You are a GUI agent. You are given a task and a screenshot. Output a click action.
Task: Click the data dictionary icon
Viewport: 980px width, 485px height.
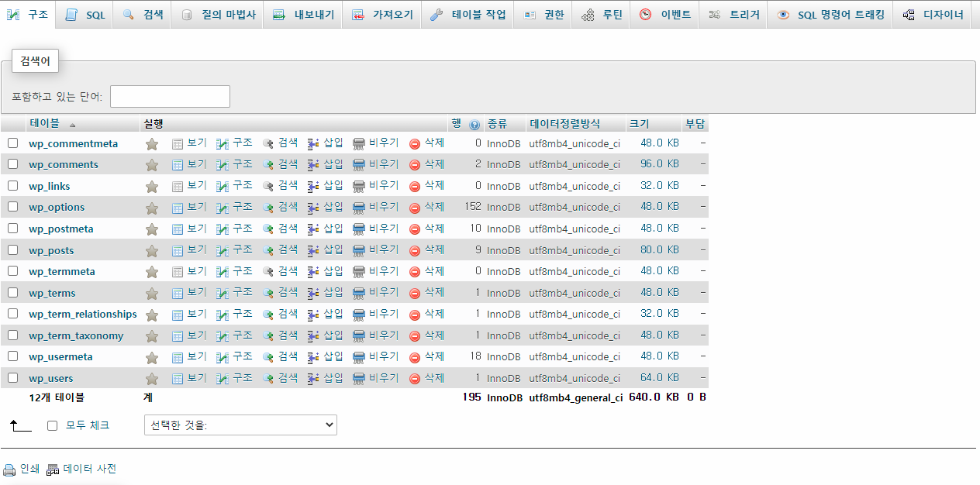click(53, 470)
